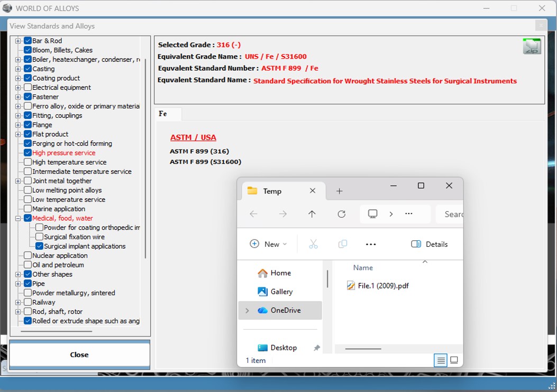Uncheck High pressure service checkbox
The image size is (557, 392).
pos(28,153)
